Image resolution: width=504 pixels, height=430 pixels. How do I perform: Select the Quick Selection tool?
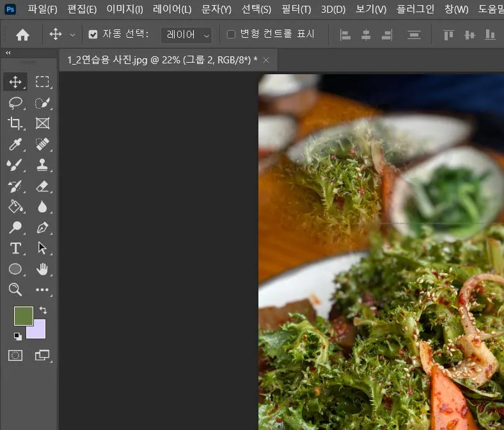tap(42, 103)
